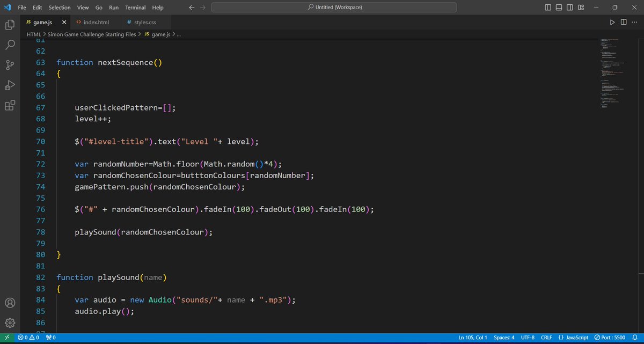Open the HTML breadcrumb dropdown

33,34
